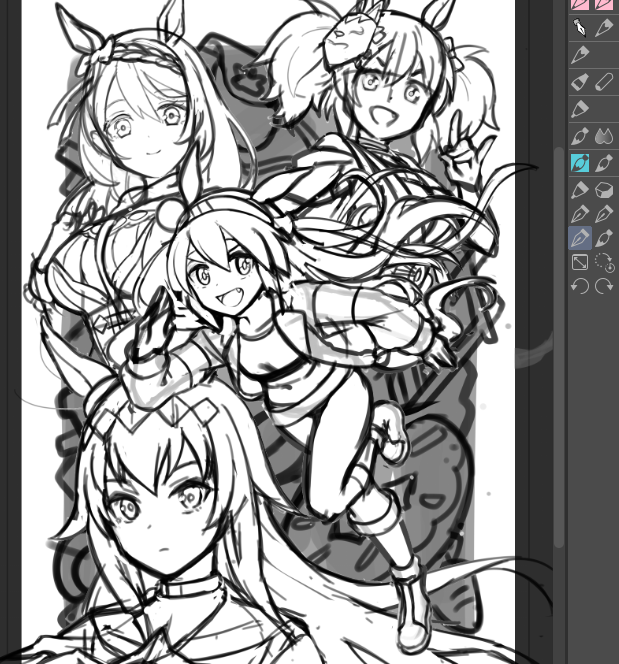The height and width of the screenshot is (664, 619).
Task: Choose the pen nib directly above the selected blue-gray pen
Action: (x=580, y=214)
